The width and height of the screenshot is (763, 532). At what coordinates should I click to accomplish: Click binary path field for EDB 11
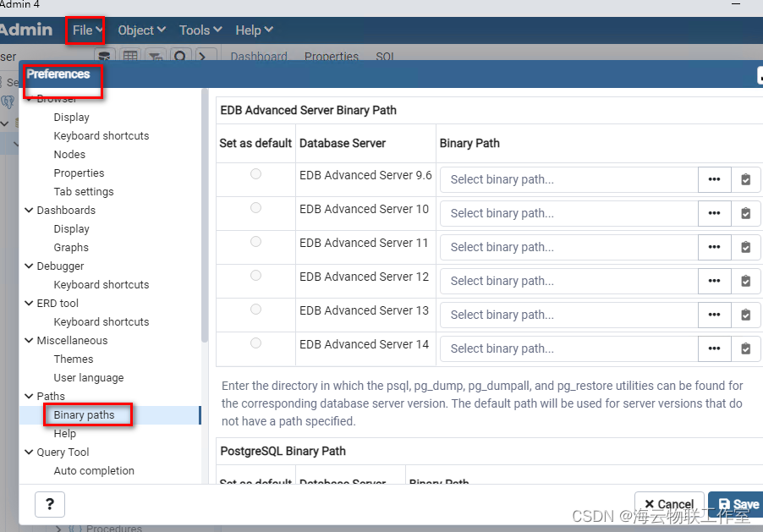[568, 247]
